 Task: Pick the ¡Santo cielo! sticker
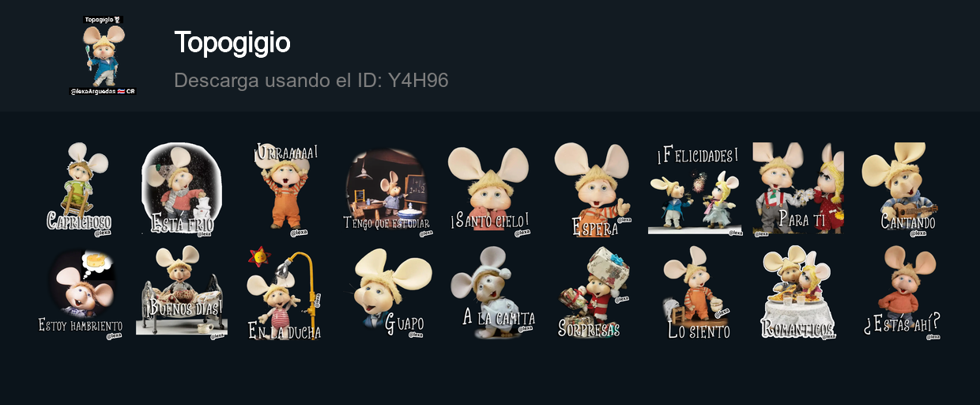tap(490, 189)
